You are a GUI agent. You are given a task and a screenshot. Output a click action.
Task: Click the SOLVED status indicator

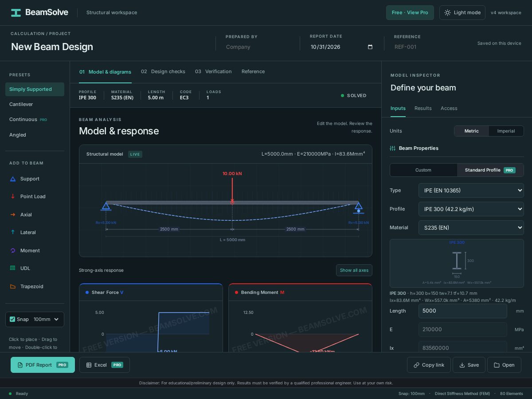point(354,95)
